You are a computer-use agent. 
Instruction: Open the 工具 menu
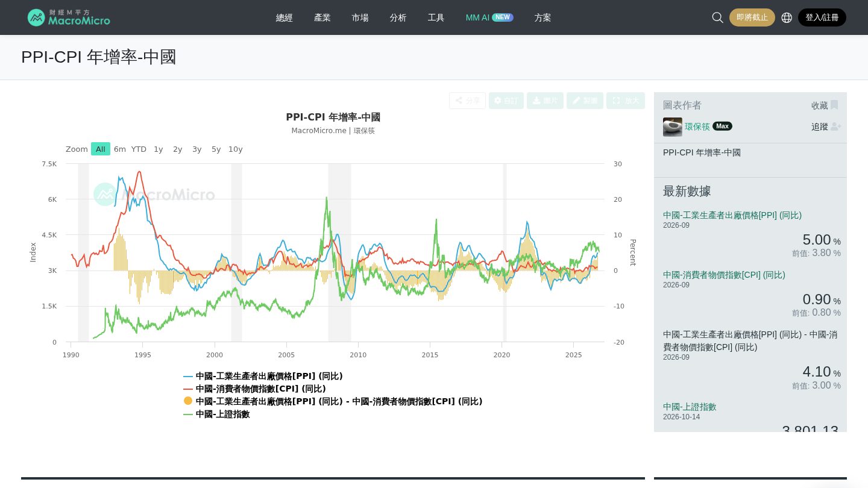(436, 17)
